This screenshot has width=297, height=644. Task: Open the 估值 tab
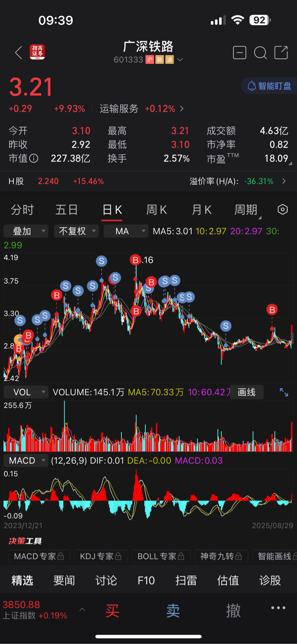pyautogui.click(x=228, y=580)
